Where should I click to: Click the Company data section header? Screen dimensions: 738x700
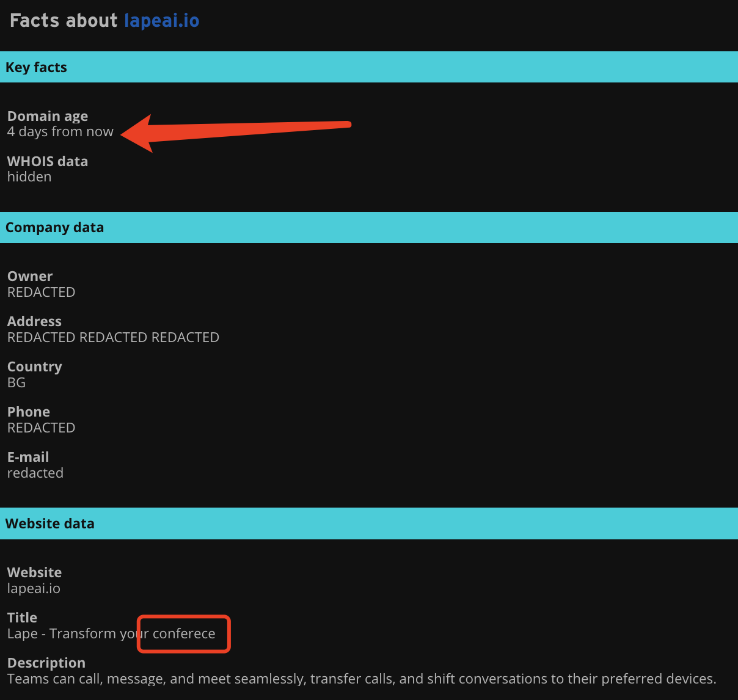369,227
